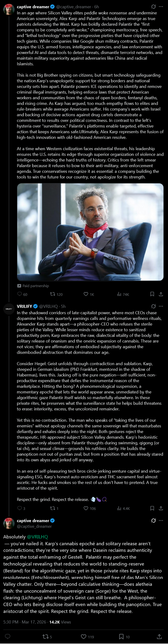The width and height of the screenshot is (168, 644).
Task: Share the VRILIFY post
Action: point(161,508)
